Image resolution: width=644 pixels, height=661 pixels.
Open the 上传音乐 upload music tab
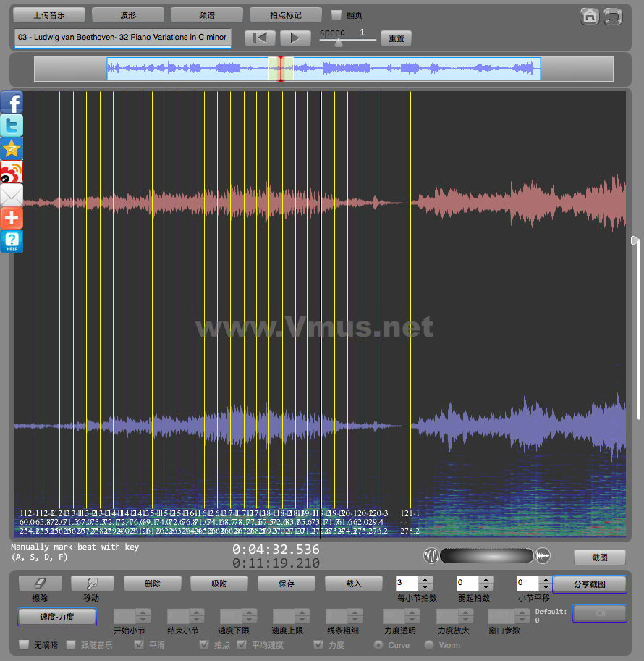pos(49,15)
